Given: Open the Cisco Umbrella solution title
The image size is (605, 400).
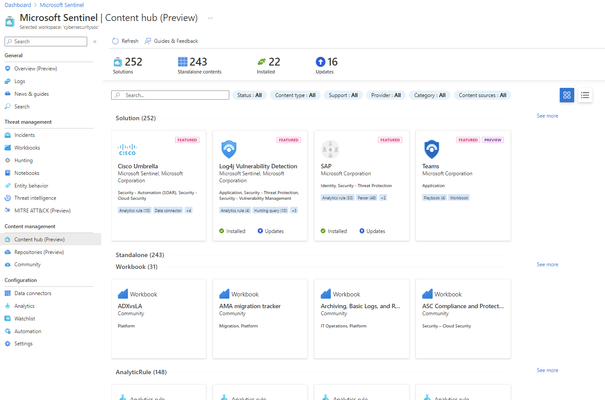Looking at the screenshot, I should click(138, 166).
